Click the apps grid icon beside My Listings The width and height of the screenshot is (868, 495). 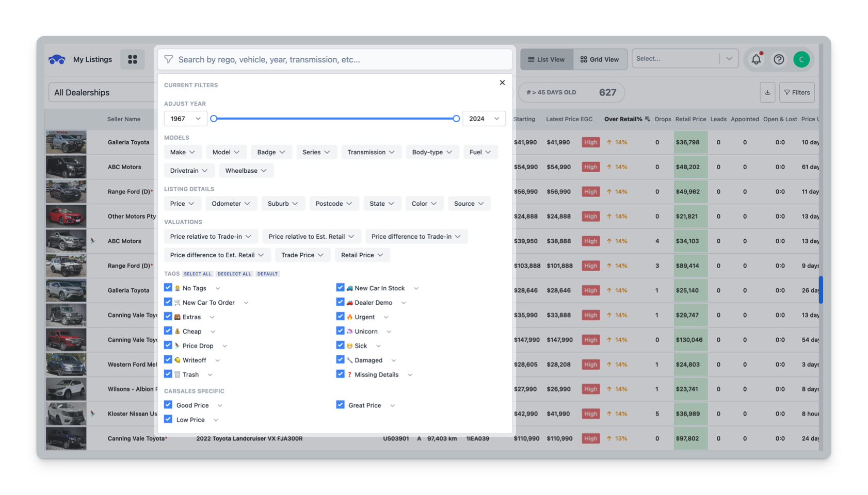point(133,59)
